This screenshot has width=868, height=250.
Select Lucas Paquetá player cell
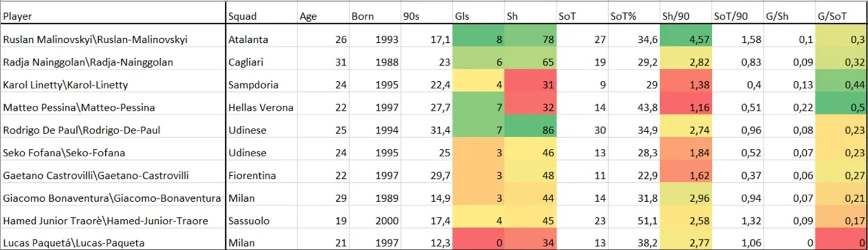(113, 243)
